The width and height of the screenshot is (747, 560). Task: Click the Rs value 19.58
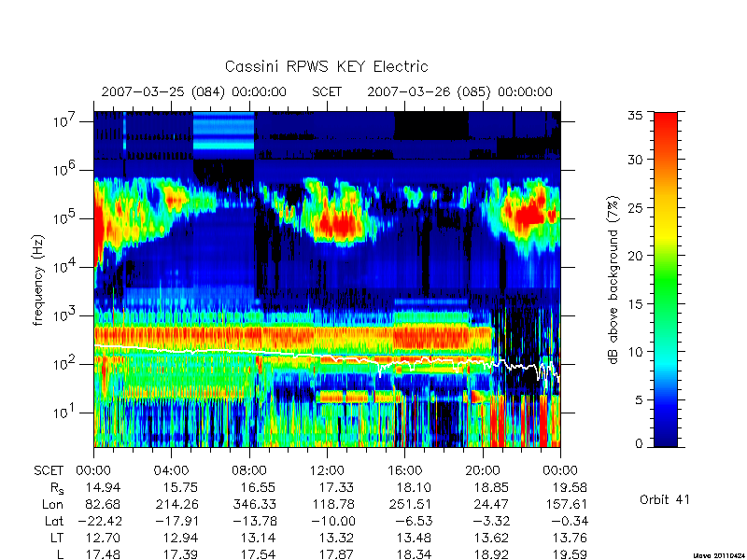[x=569, y=487]
